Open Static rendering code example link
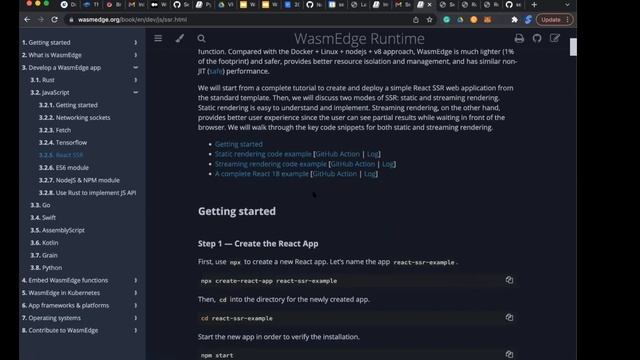Screen dimensions: 640x360 pyautogui.click(x=263, y=154)
